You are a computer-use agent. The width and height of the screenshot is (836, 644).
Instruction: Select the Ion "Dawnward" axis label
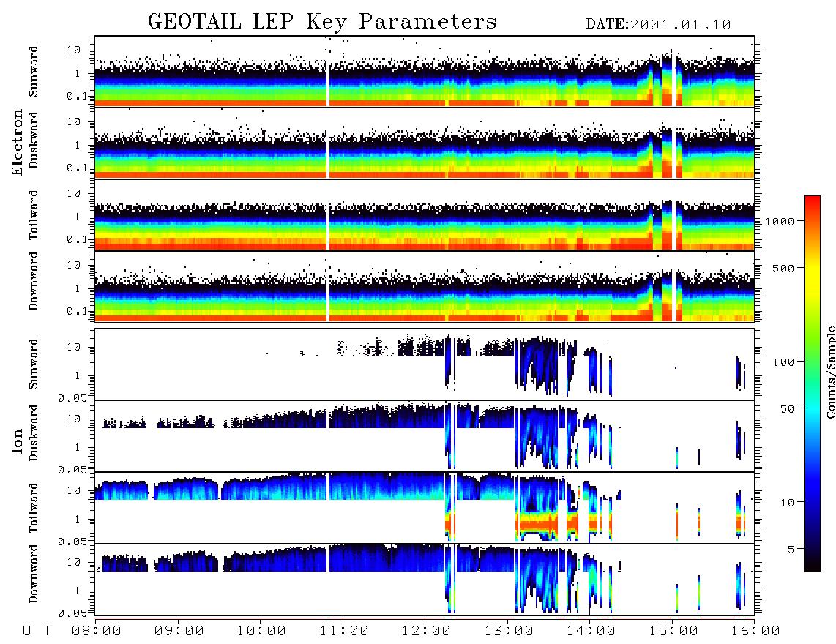34,574
